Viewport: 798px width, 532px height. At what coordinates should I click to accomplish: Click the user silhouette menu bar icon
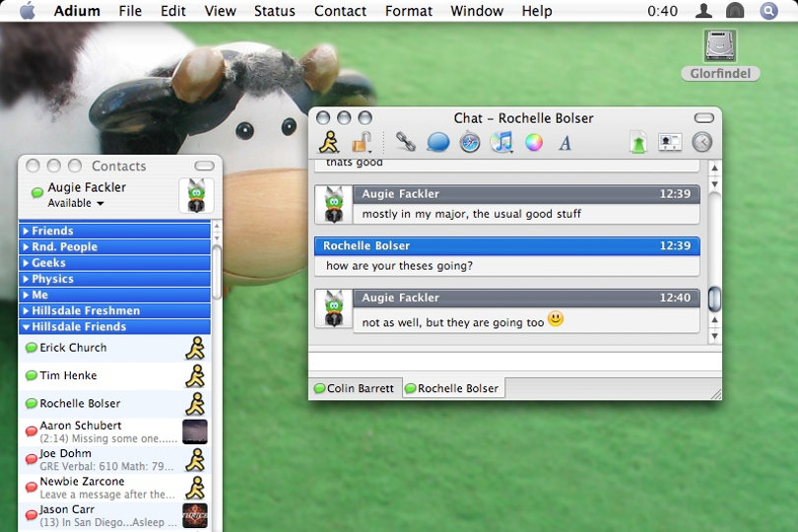pyautogui.click(x=703, y=10)
